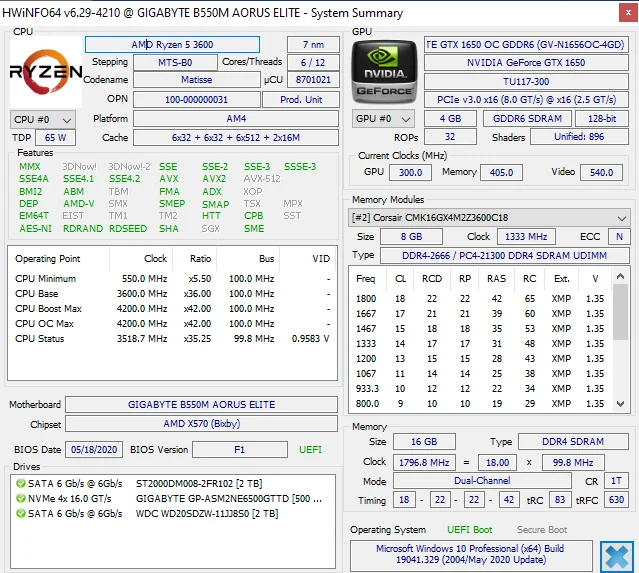The image size is (639, 573).
Task: Click the GIGABYTE B550M AORUS ELITE motherboard field
Action: pyautogui.click(x=201, y=405)
